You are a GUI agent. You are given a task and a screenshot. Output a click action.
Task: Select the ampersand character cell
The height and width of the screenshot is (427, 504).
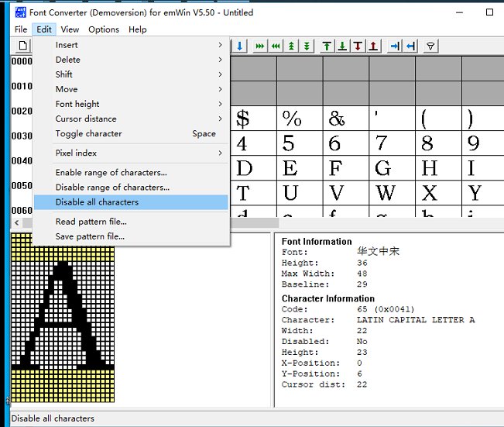[346, 118]
